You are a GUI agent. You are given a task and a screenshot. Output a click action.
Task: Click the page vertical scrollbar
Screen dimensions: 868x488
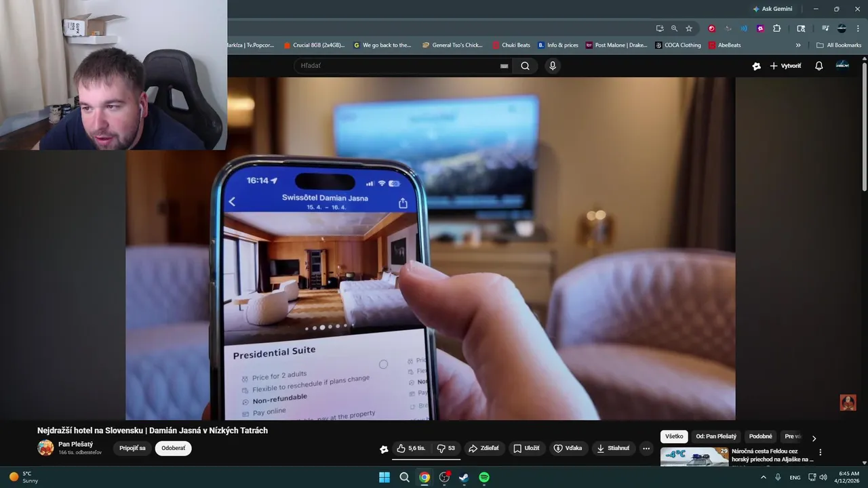point(864,125)
